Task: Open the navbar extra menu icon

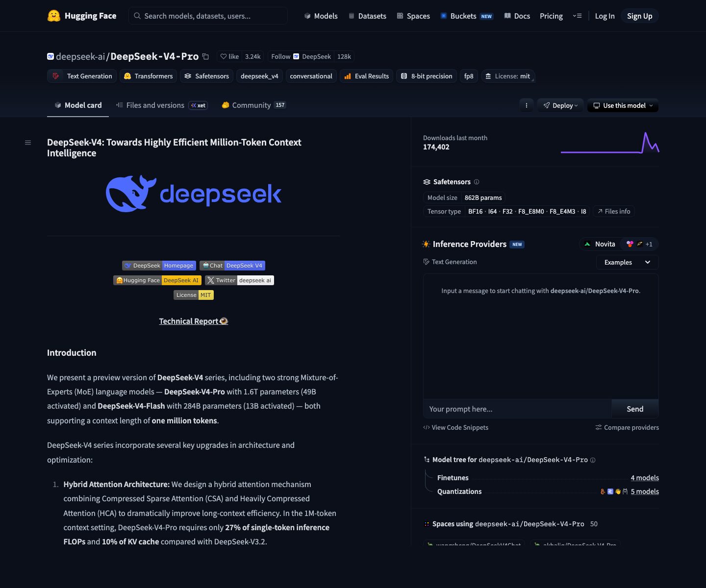Action: coord(577,16)
